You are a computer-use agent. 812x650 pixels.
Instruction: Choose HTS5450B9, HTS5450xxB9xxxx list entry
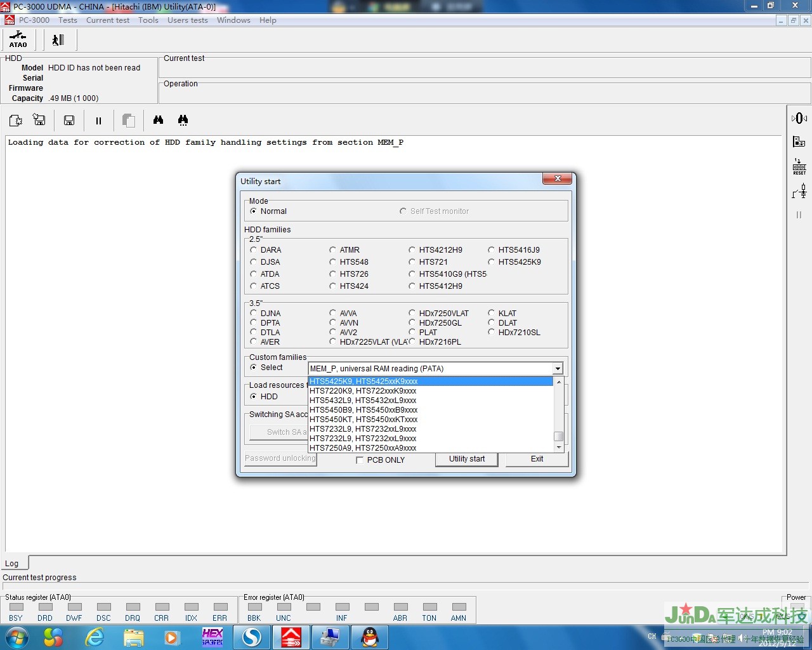coord(431,410)
